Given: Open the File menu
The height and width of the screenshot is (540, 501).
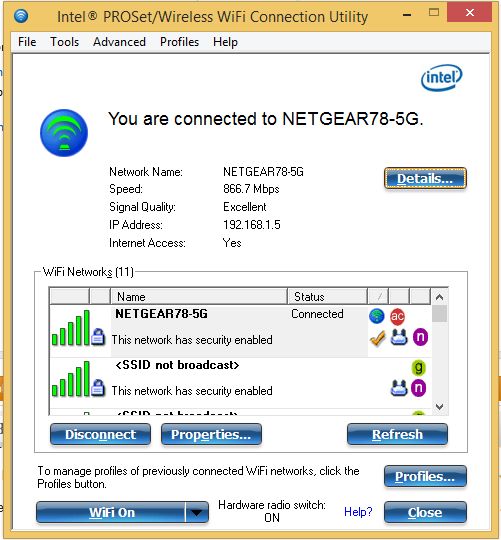Looking at the screenshot, I should coord(27,42).
